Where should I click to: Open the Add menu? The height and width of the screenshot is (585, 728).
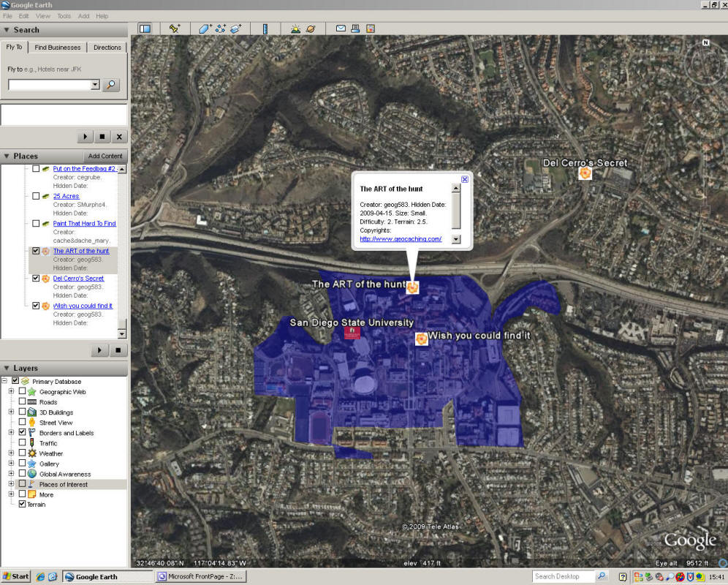point(83,16)
